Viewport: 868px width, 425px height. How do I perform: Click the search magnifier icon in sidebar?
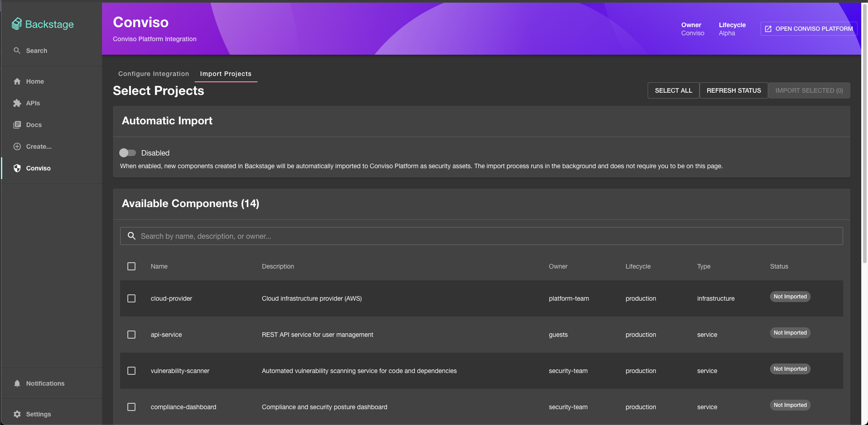pyautogui.click(x=17, y=51)
